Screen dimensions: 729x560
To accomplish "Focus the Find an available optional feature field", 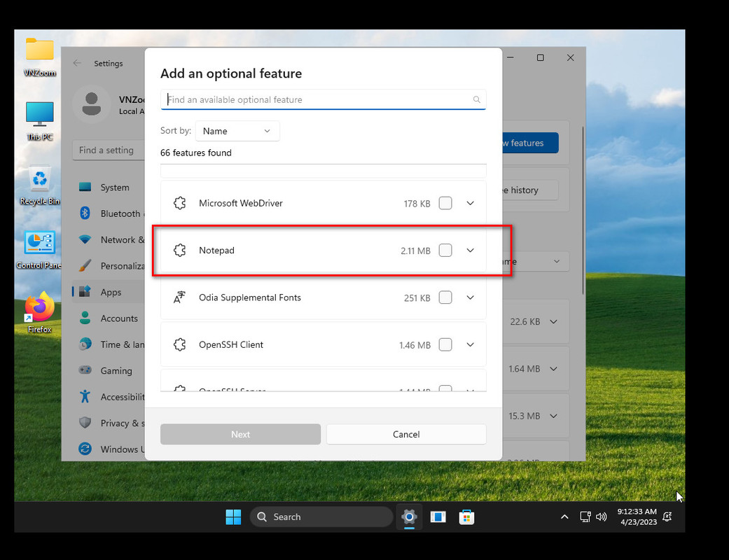I will pyautogui.click(x=323, y=99).
